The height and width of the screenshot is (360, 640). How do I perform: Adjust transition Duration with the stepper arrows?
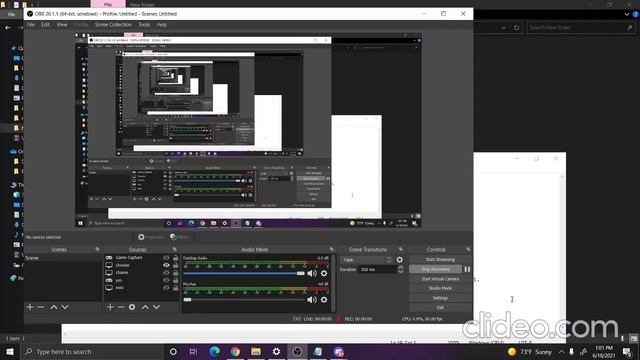[x=400, y=269]
